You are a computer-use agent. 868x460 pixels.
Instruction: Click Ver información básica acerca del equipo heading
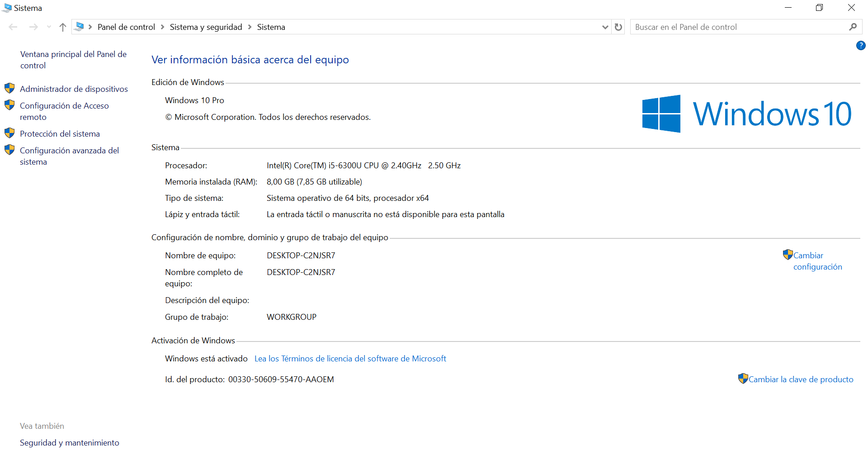coord(250,60)
